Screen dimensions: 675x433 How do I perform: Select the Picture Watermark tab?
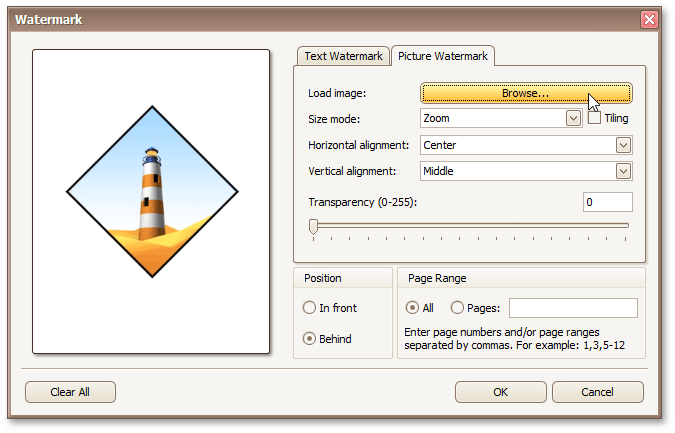point(442,56)
